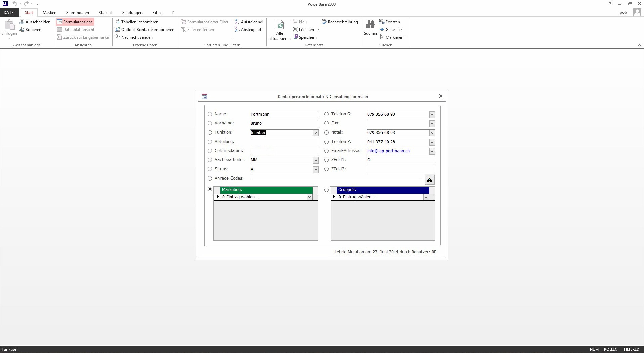
Task: Click the empty Geburtsdatum field
Action: 284,151
